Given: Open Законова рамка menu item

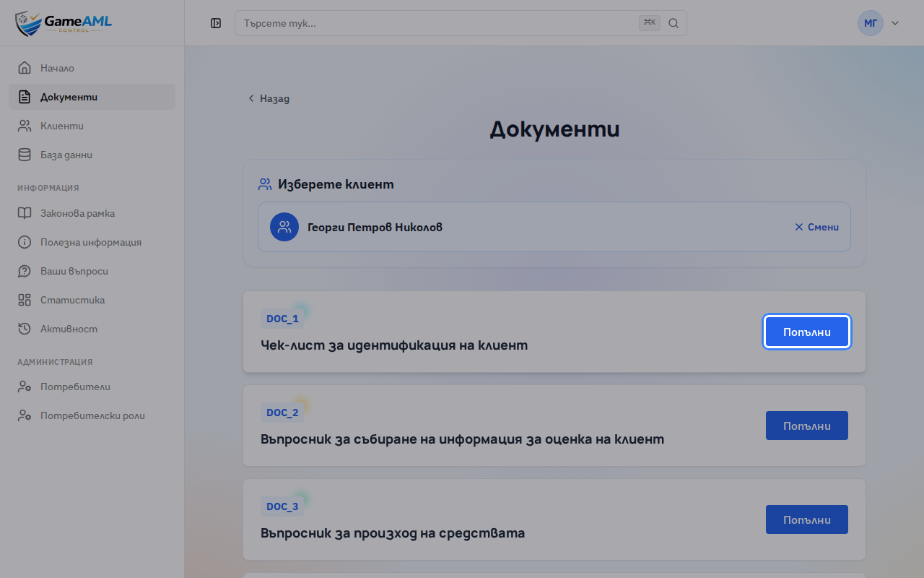Looking at the screenshot, I should pyautogui.click(x=92, y=213).
